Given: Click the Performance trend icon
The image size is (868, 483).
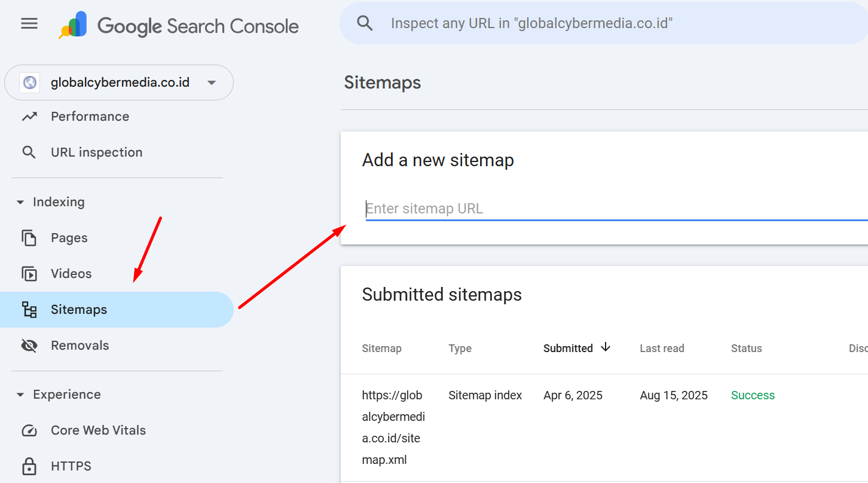Looking at the screenshot, I should pos(29,117).
